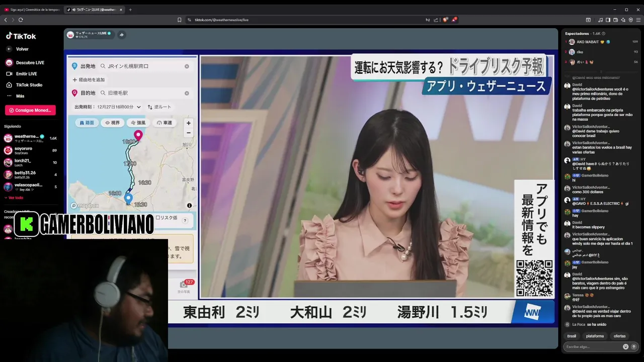
Task: Insert suggested reply Brasil
Action: click(x=572, y=336)
